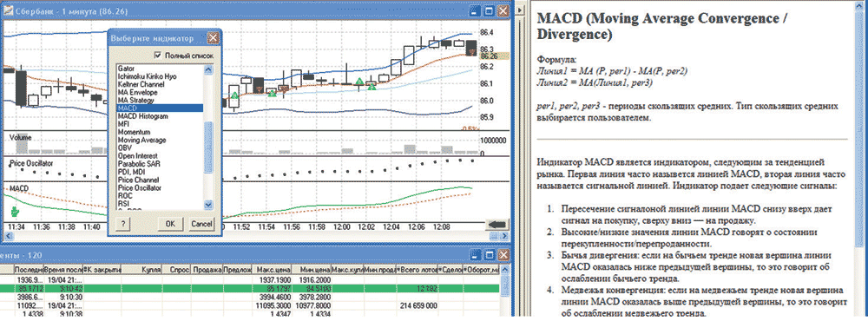Image resolution: width=868 pixels, height=321 pixels.
Task: Click the MACD help article heading
Action: coord(663,26)
